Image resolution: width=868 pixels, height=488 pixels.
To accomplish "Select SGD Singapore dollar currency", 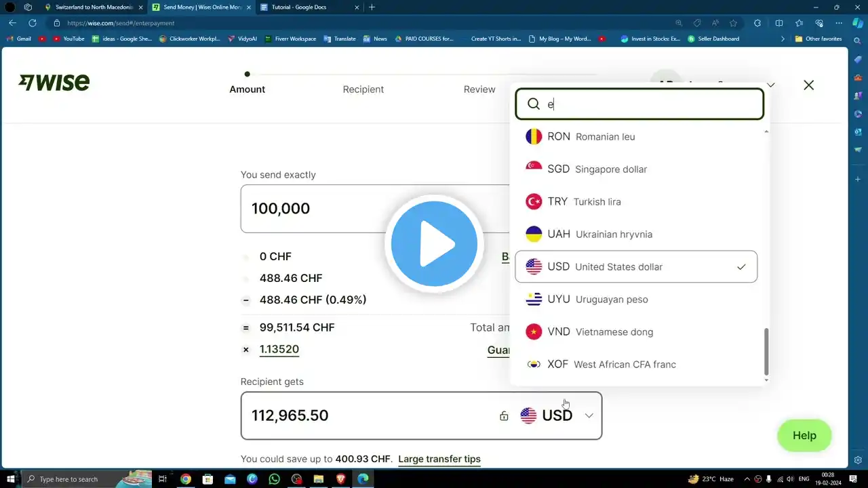I will click(636, 169).
